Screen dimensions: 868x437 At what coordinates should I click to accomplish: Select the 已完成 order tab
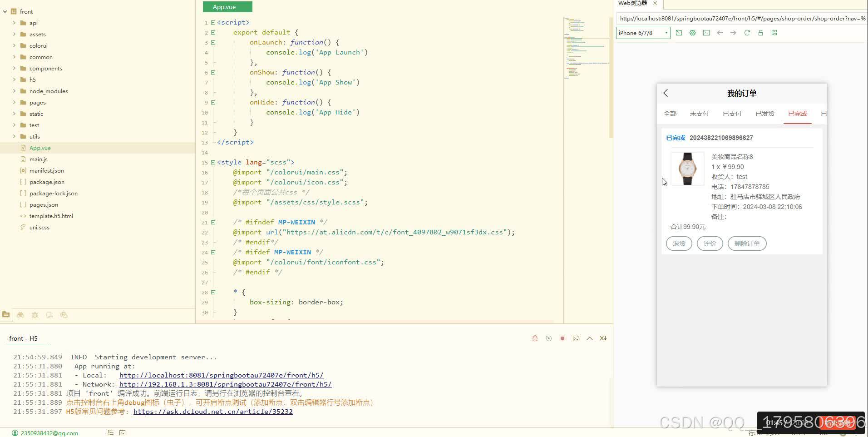(798, 114)
